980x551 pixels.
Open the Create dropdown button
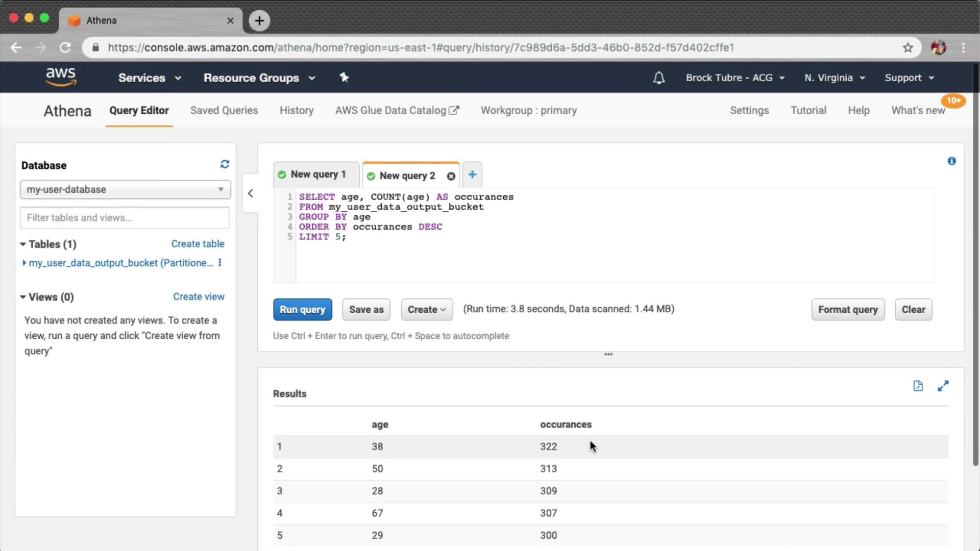pyautogui.click(x=427, y=310)
